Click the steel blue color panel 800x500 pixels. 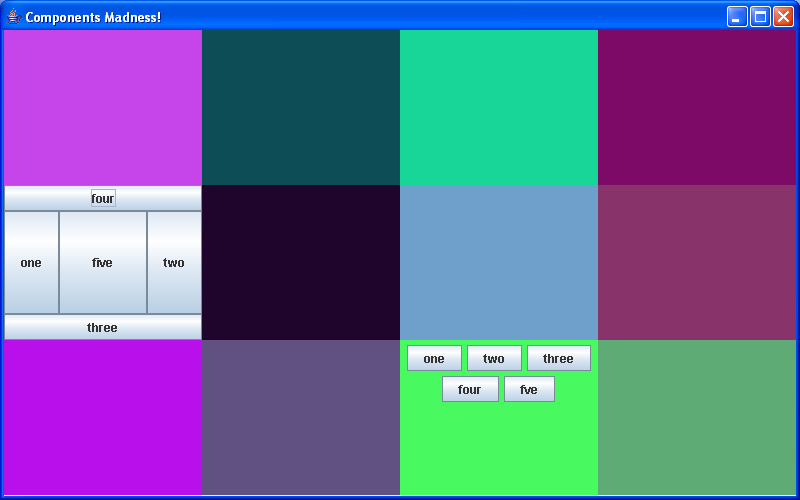click(x=499, y=262)
